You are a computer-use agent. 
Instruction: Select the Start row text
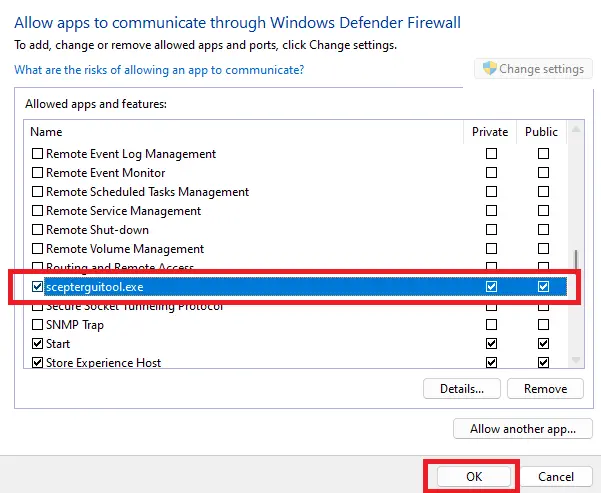coord(58,344)
